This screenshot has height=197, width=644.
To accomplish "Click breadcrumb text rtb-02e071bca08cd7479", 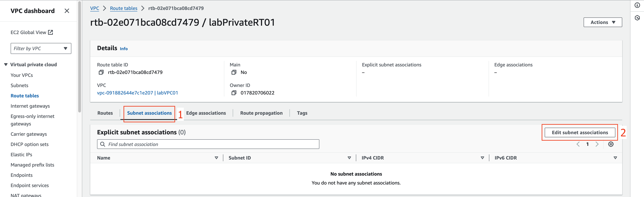I will tap(176, 8).
